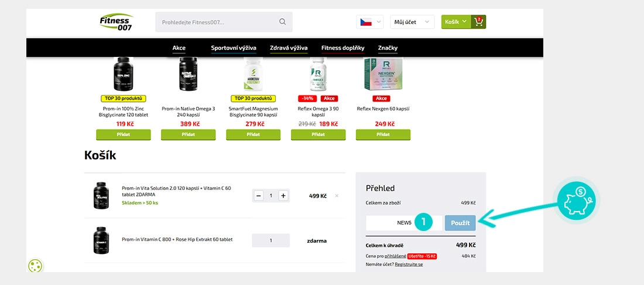Open SmartFuel Magnesium product image
The image size is (644, 285).
(x=254, y=74)
